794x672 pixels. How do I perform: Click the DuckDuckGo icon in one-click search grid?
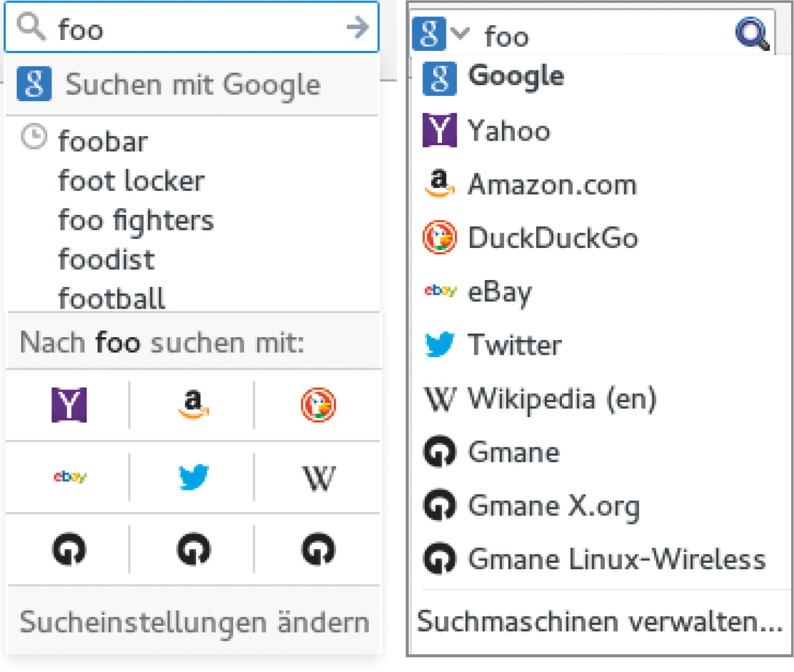coord(318,405)
